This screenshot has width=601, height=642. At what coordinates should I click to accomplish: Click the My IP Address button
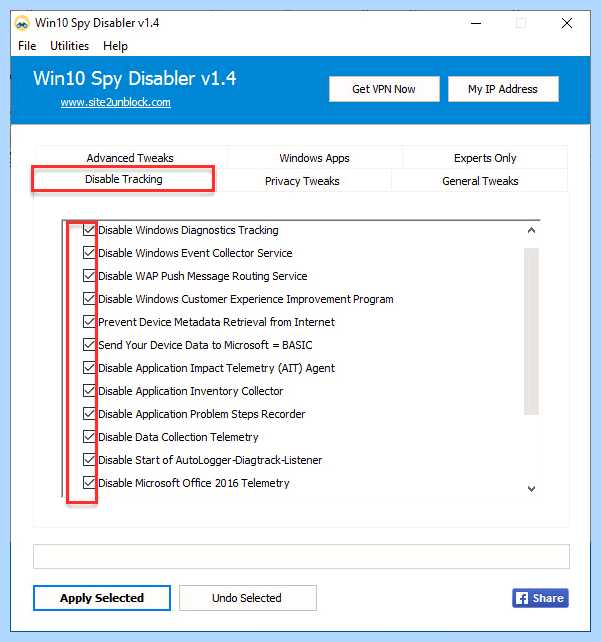click(503, 89)
